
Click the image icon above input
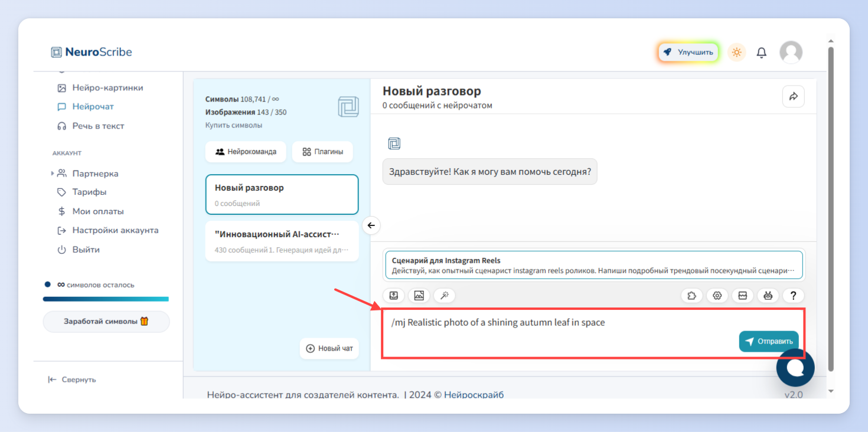pos(419,296)
